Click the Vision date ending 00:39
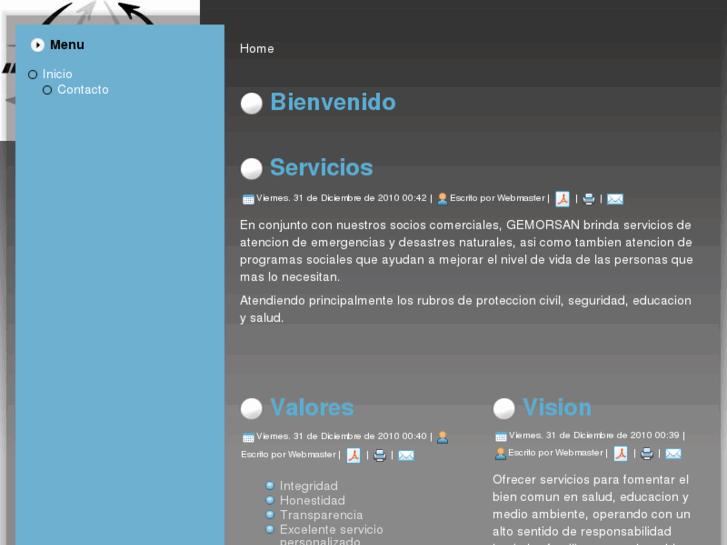727x545 pixels. (594, 435)
